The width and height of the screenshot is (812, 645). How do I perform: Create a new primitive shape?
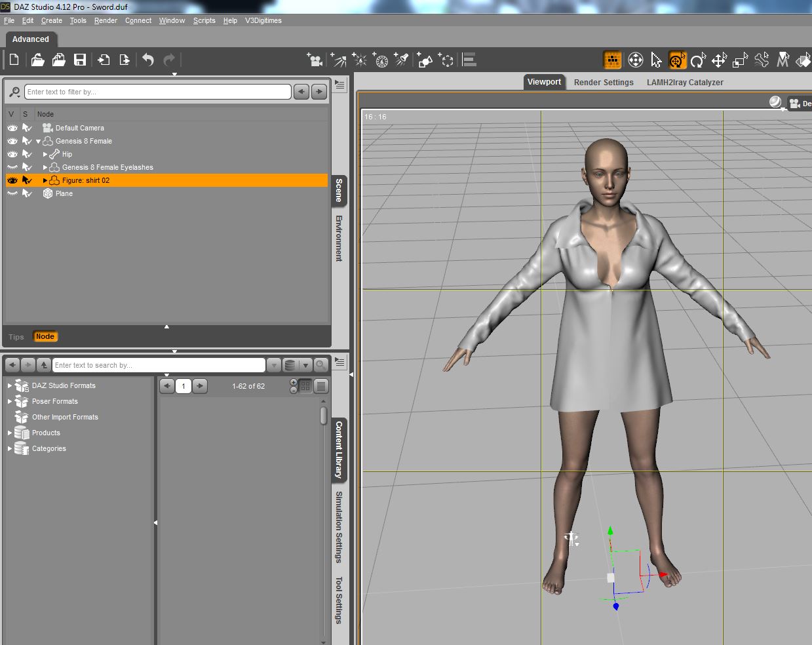pyautogui.click(x=425, y=60)
